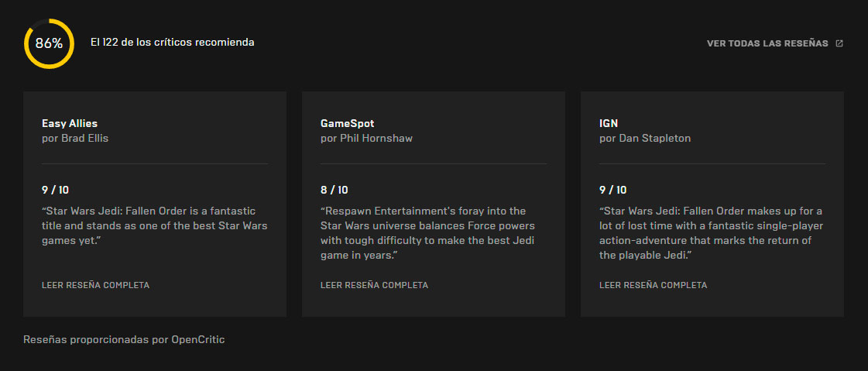Image resolution: width=868 pixels, height=371 pixels.
Task: Click the Easy Allies 9 / 10 score
Action: [56, 190]
